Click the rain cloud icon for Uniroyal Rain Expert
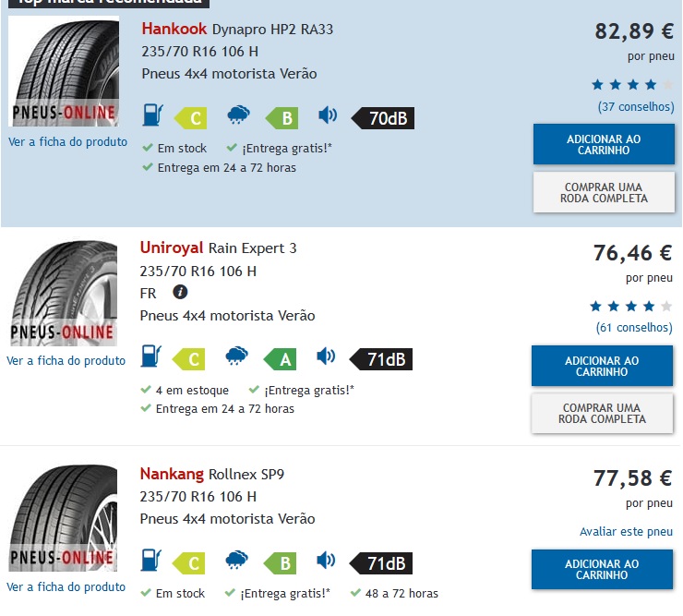The image size is (683, 616). coord(236,356)
